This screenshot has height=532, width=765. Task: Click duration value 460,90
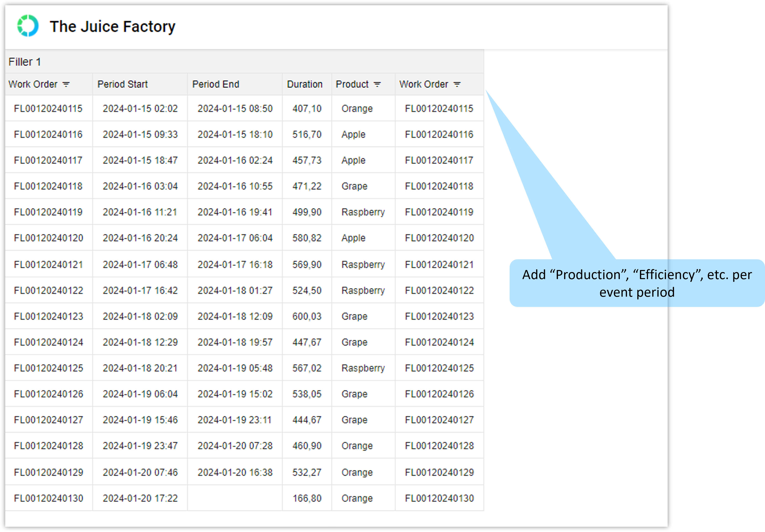point(307,446)
